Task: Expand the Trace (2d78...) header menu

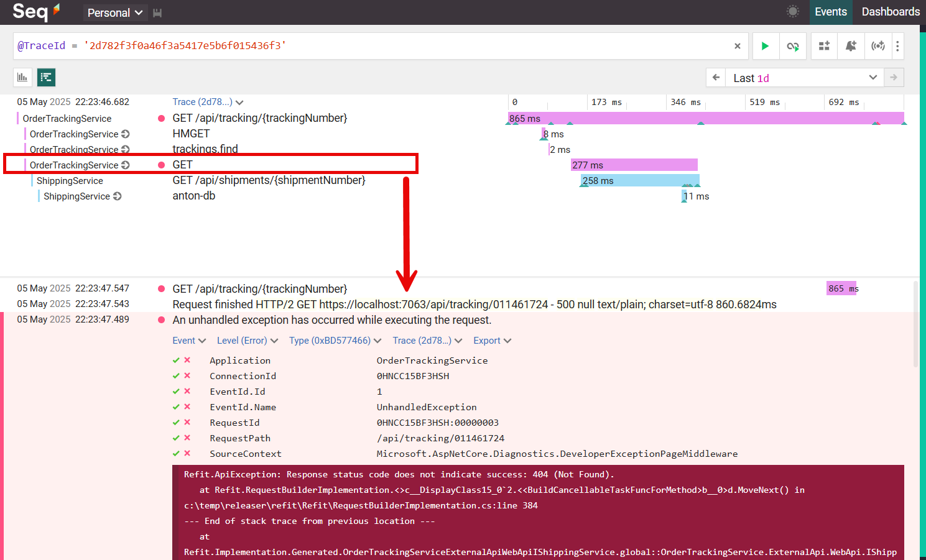Action: [x=208, y=102]
